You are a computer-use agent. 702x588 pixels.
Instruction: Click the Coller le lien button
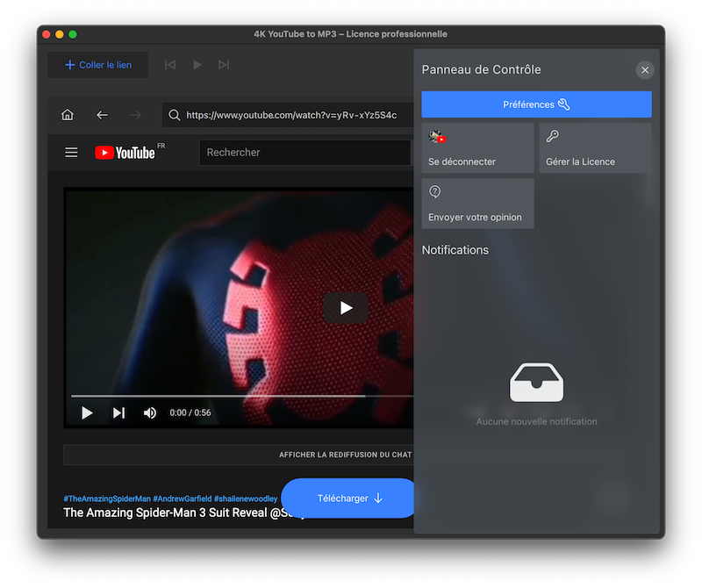[98, 65]
